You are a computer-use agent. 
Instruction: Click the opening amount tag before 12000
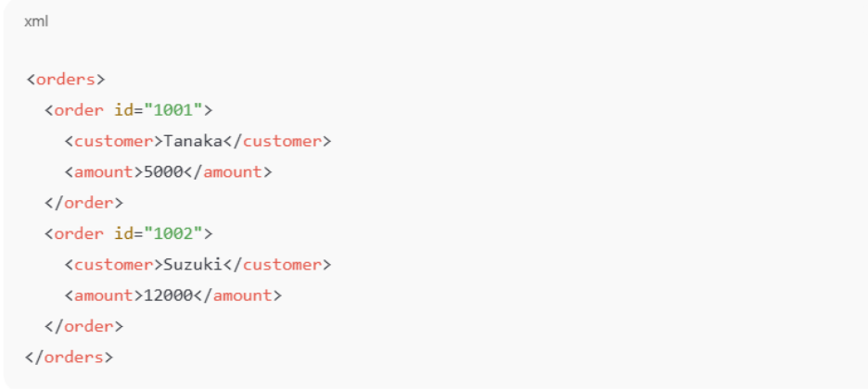point(104,295)
